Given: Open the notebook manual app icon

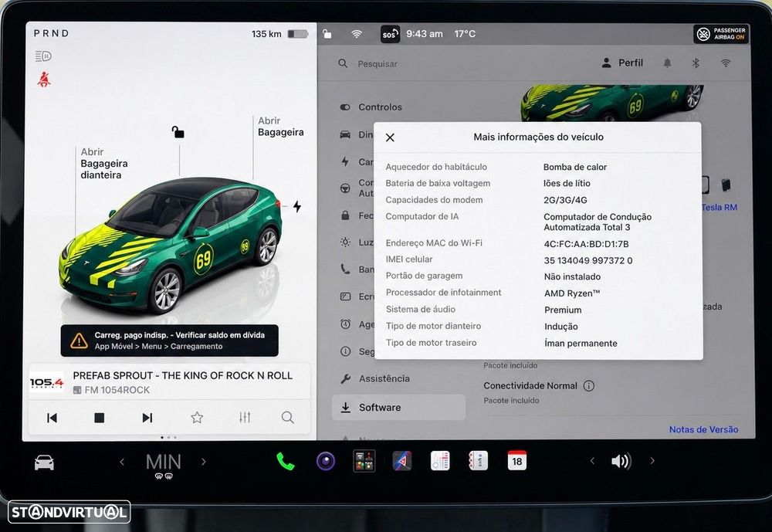Looking at the screenshot, I should click(x=478, y=461).
